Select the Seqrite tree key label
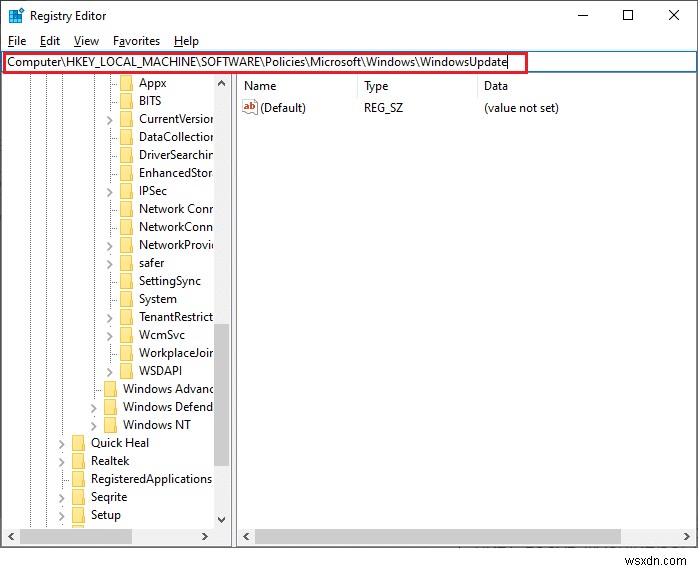 (109, 497)
